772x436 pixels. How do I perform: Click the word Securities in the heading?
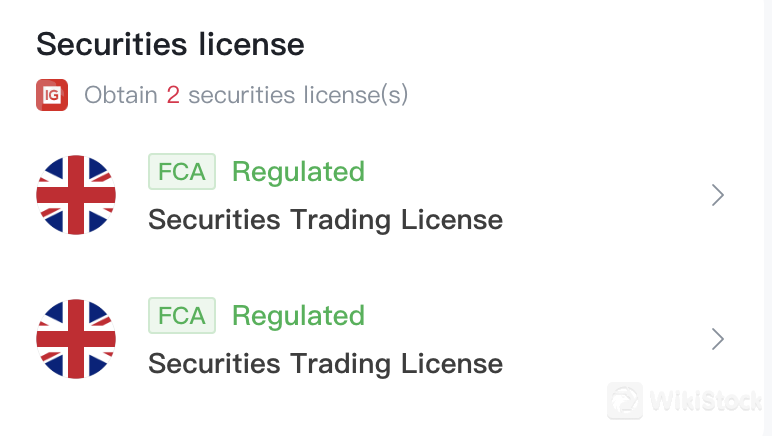[x=112, y=45]
